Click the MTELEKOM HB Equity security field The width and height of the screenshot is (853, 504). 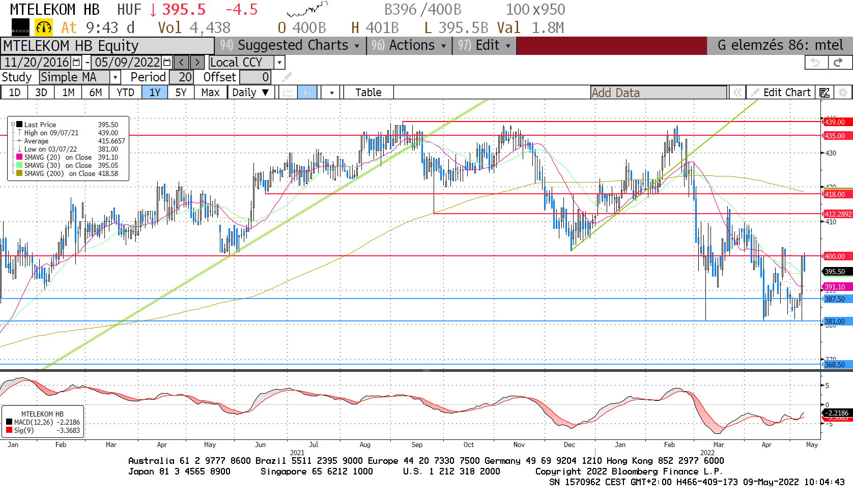click(x=107, y=46)
